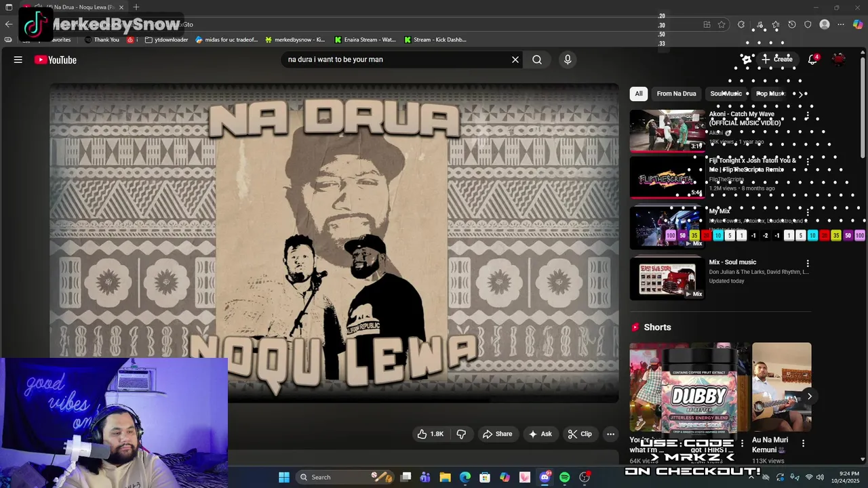Add page to favorites star icon
The width and height of the screenshot is (868, 488).
click(x=722, y=24)
